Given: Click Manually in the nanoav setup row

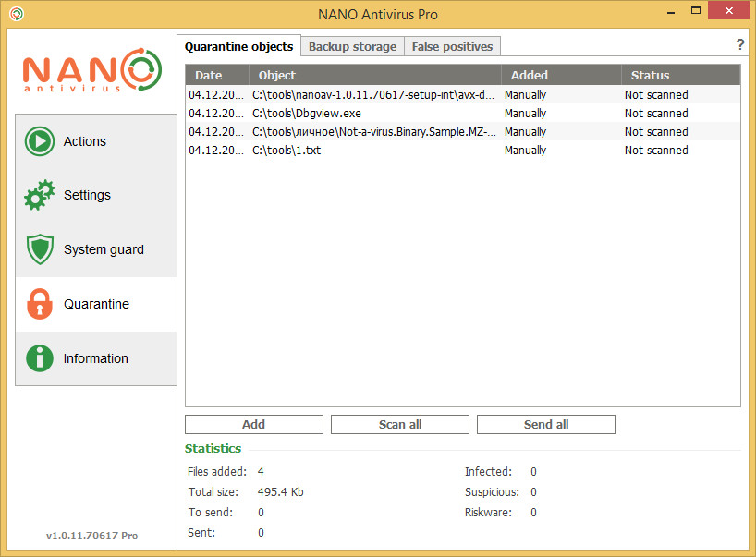Looking at the screenshot, I should coord(526,95).
